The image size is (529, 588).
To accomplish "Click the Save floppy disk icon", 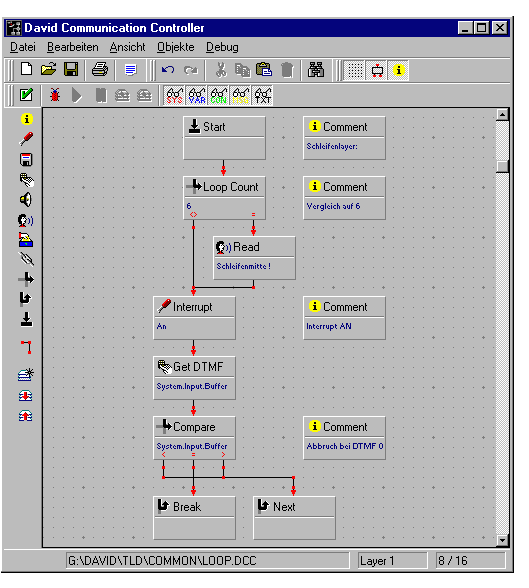I will pyautogui.click(x=71, y=70).
